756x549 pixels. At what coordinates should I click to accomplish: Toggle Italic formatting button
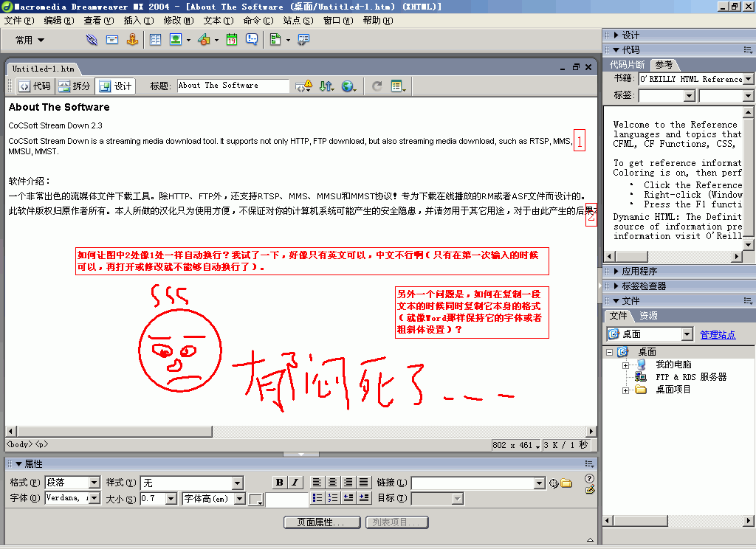tap(295, 483)
